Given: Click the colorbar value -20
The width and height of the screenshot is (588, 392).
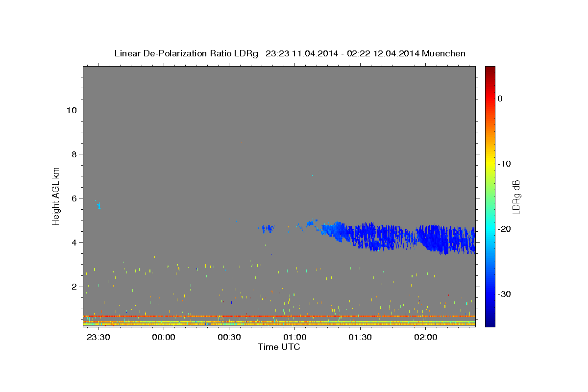Looking at the screenshot, I should pyautogui.click(x=504, y=229).
